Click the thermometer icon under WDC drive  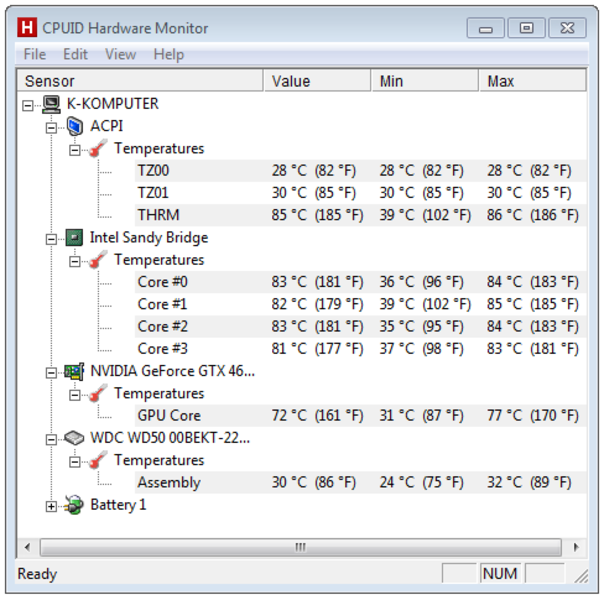tap(98, 461)
